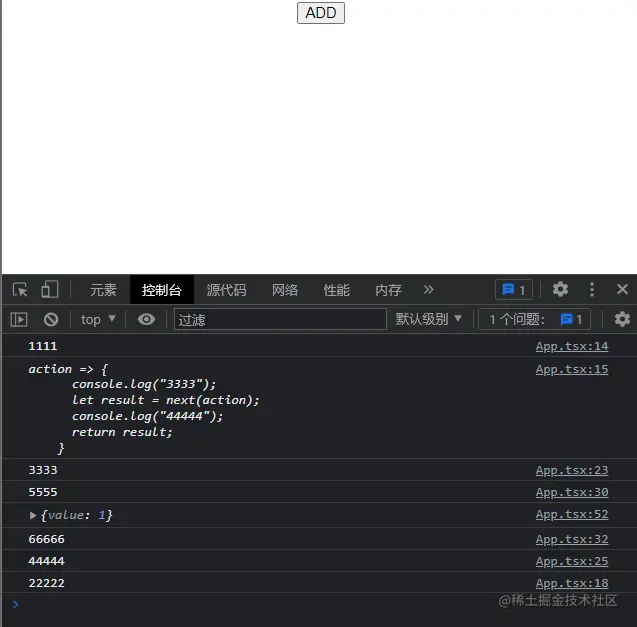Clear the console with the ban icon
The image size is (637, 627).
tap(51, 319)
